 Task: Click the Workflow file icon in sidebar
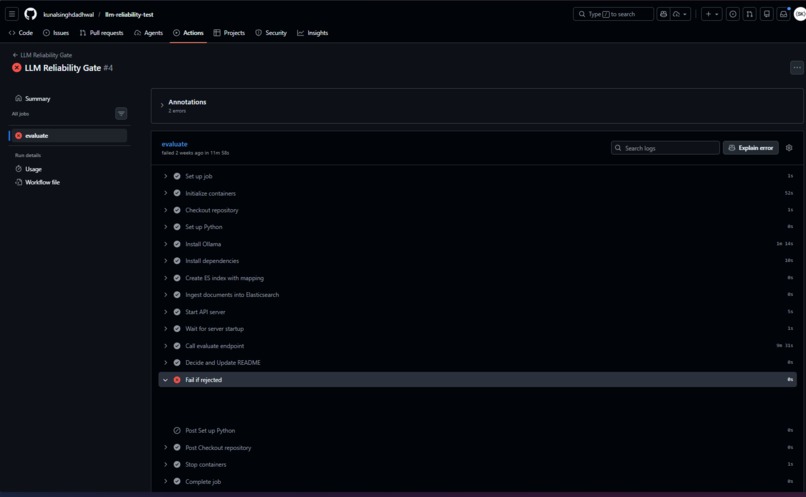click(19, 182)
